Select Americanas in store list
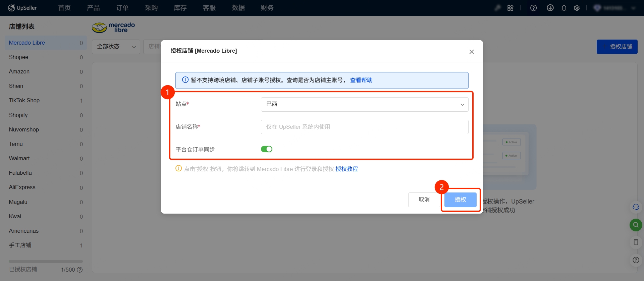Image resolution: width=644 pixels, height=281 pixels. coord(46,231)
